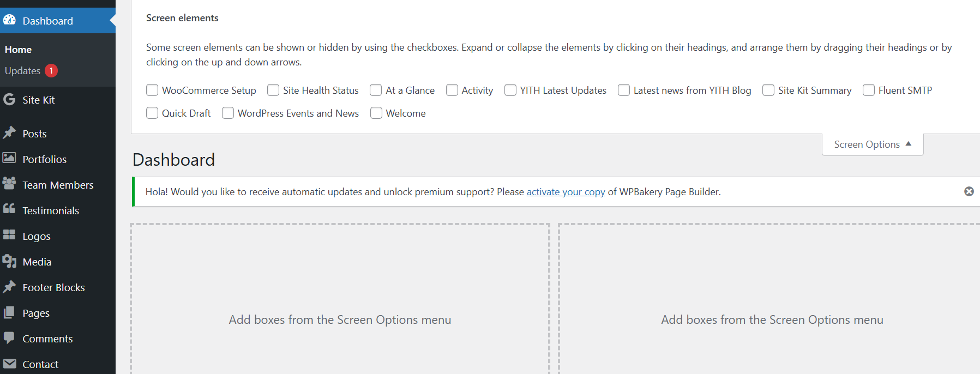Click the Team Members group icon
Viewport: 980px width, 374px height.
(x=9, y=184)
